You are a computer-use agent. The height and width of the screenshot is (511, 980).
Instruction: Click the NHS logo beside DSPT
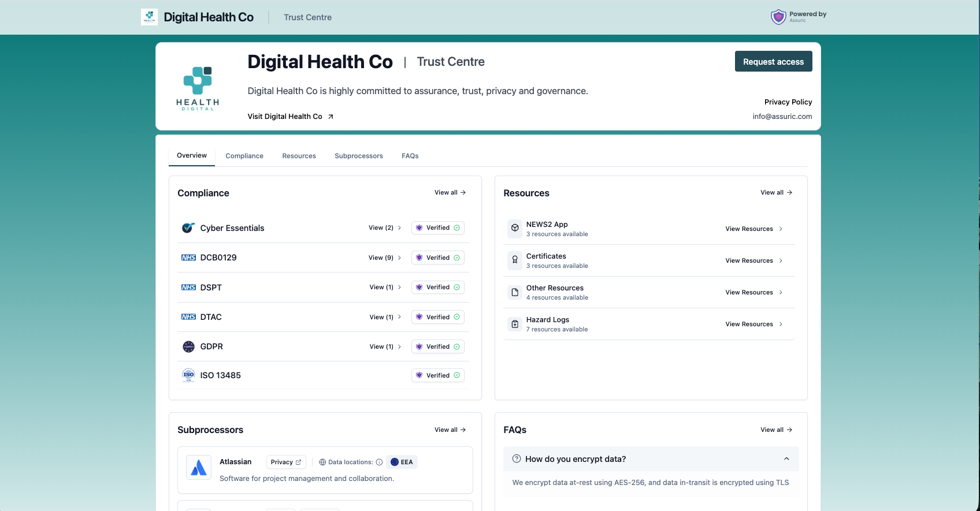(x=188, y=287)
